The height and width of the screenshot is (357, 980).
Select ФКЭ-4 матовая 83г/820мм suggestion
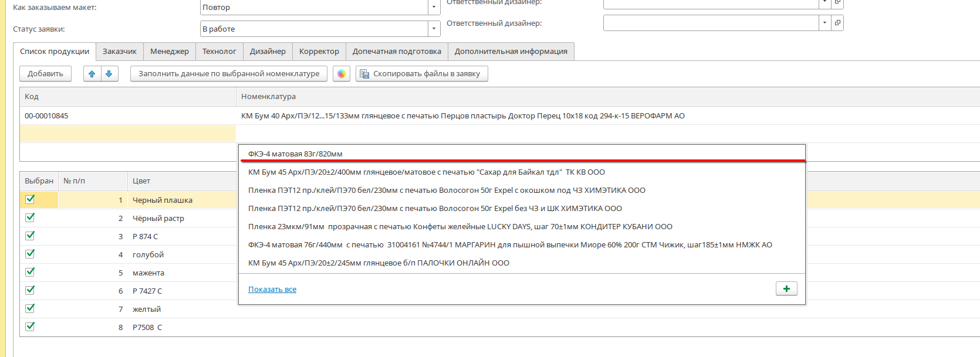(x=295, y=154)
